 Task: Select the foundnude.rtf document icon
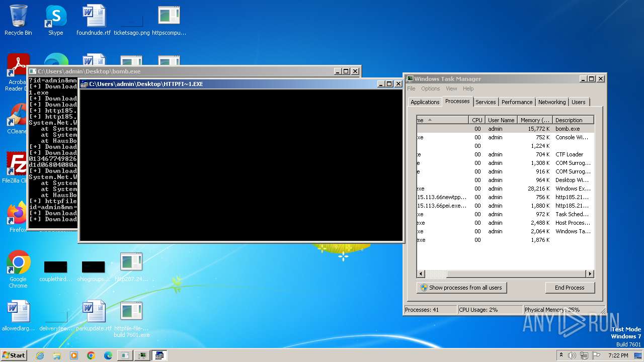click(x=94, y=20)
